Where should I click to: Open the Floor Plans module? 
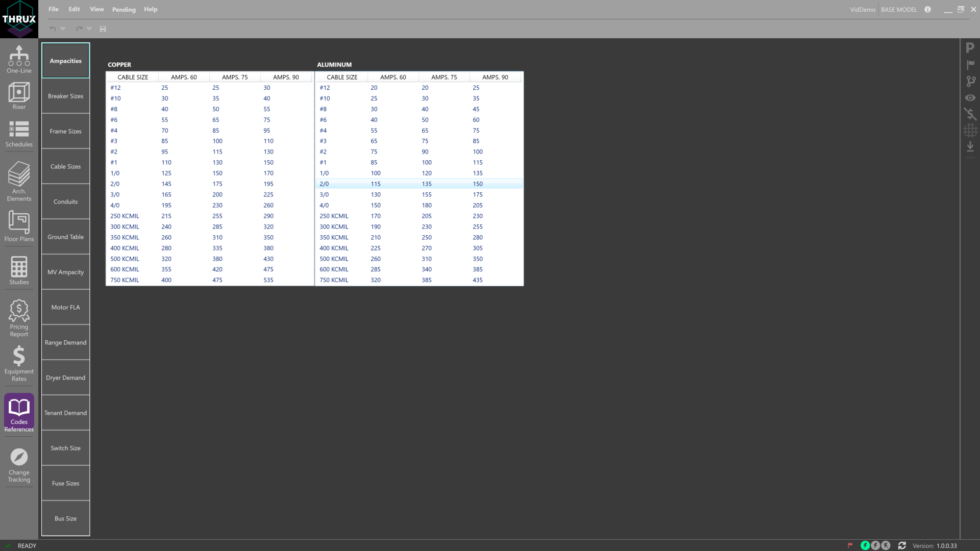point(19,227)
